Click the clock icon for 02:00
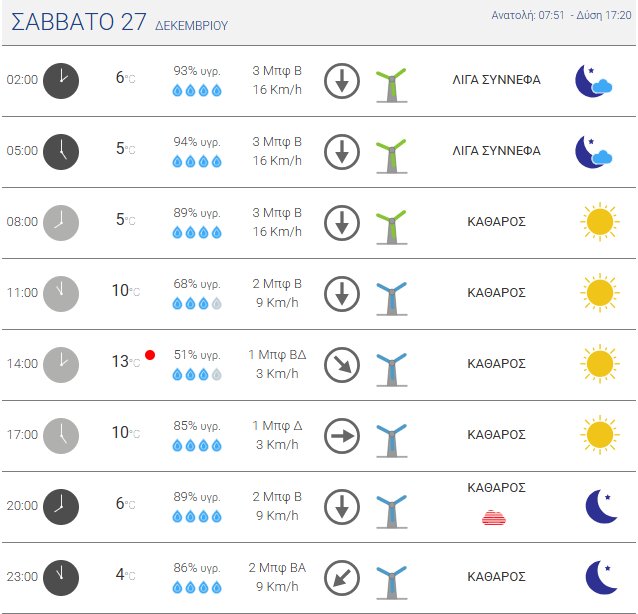Image resolution: width=638 pixels, height=614 pixels. (61, 80)
